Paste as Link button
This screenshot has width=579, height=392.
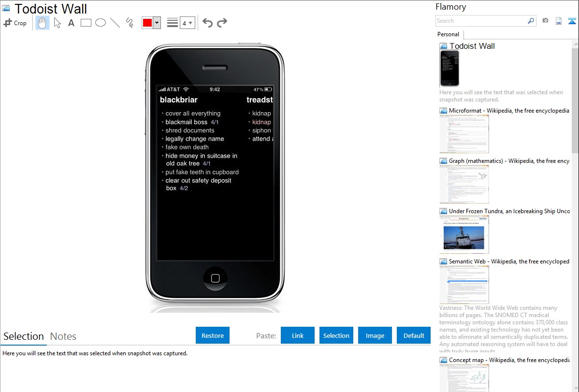[x=298, y=335]
